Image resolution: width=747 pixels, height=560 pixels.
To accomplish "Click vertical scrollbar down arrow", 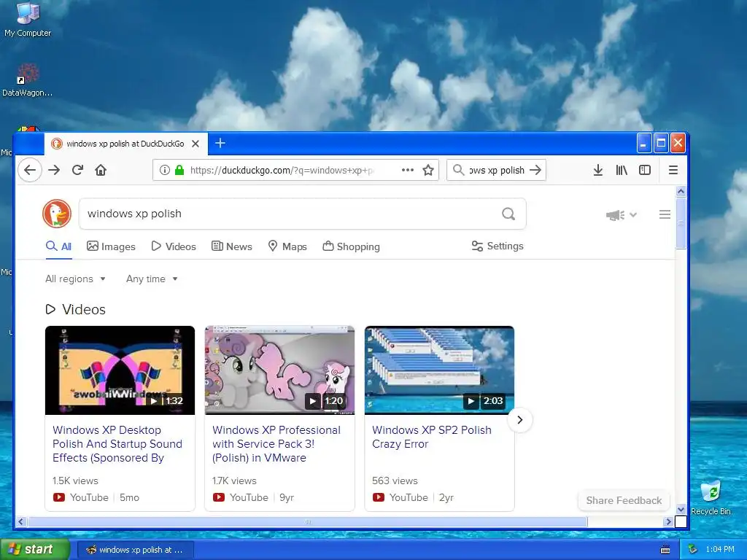I will [681, 509].
